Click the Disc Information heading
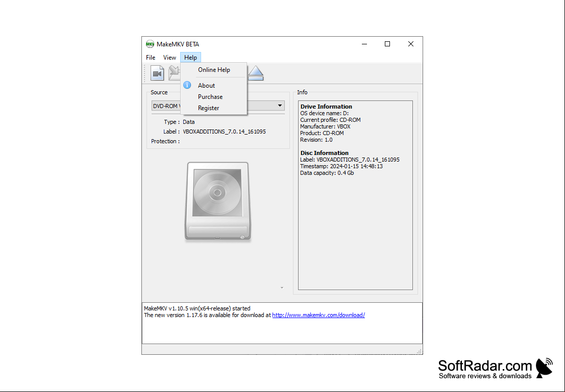The width and height of the screenshot is (565, 392). pyautogui.click(x=324, y=153)
